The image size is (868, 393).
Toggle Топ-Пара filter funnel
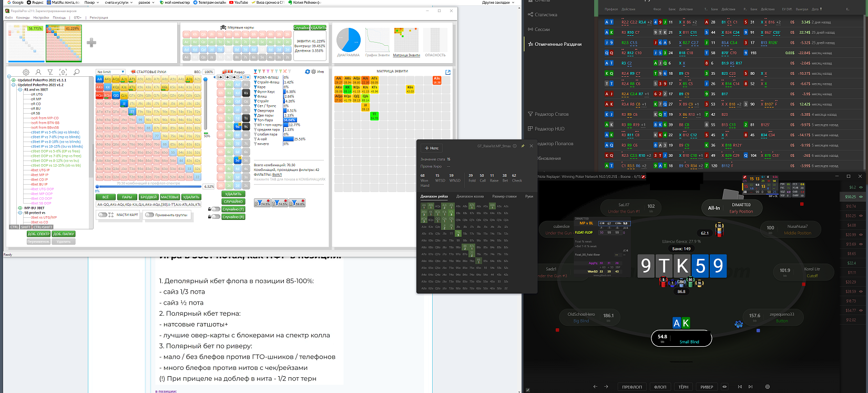point(256,120)
